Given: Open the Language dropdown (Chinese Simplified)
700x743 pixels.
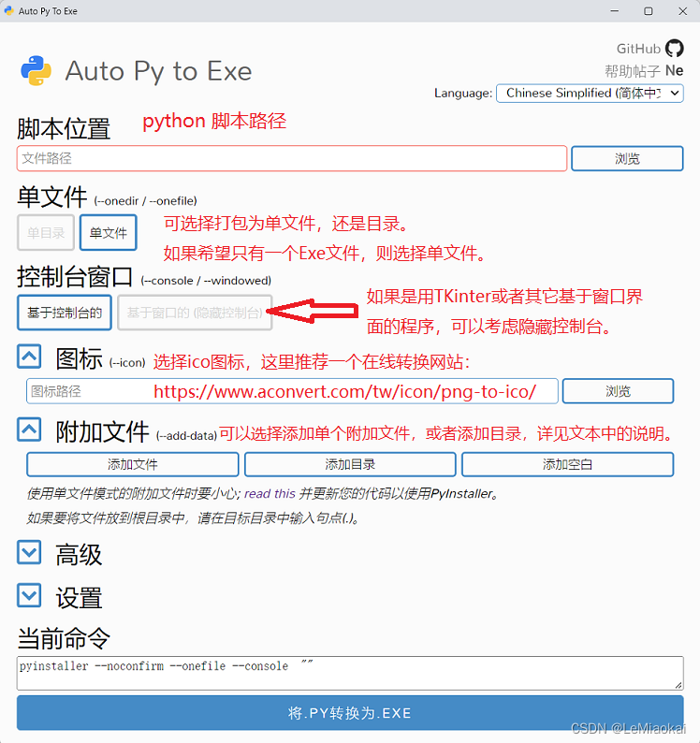Looking at the screenshot, I should tap(590, 93).
